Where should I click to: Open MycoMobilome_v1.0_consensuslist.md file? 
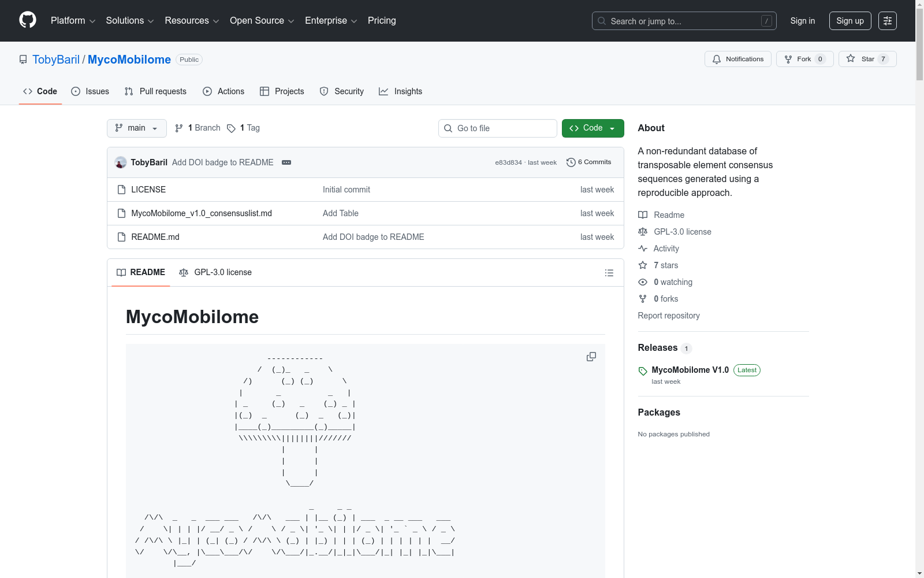pyautogui.click(x=202, y=213)
